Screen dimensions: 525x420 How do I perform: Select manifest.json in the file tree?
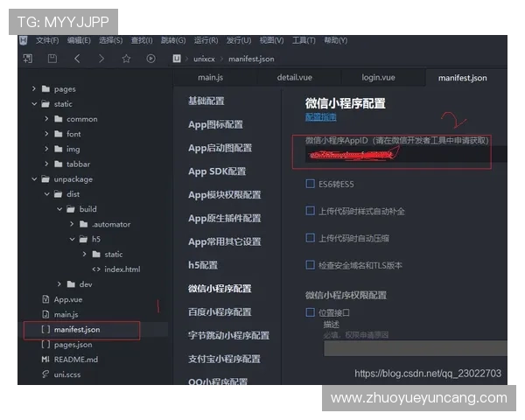[77, 330]
